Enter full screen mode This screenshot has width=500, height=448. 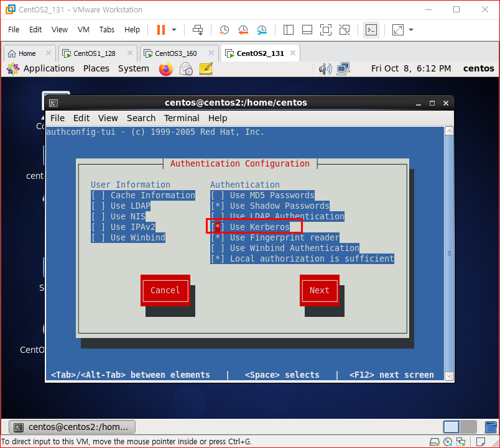click(x=326, y=30)
